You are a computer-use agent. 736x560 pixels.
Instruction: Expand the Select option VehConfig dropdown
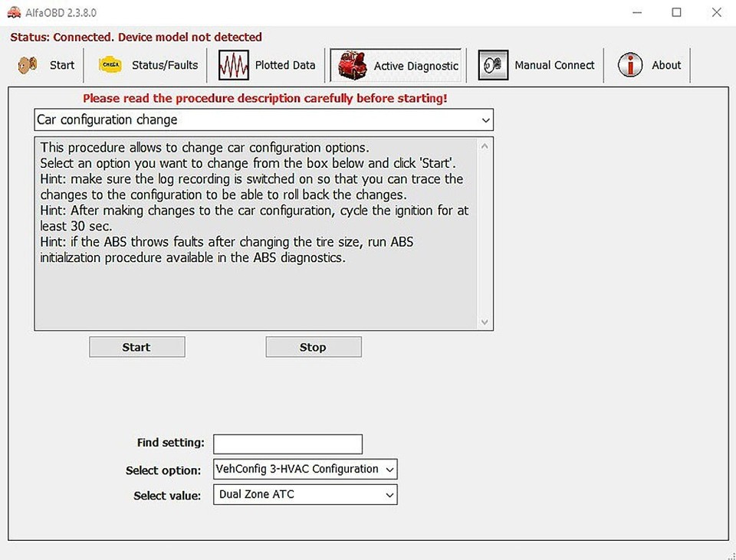click(x=389, y=469)
